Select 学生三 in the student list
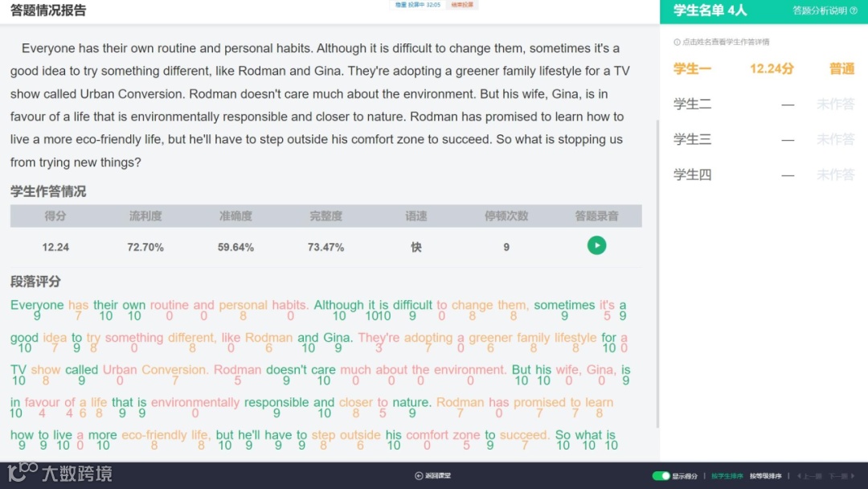 pyautogui.click(x=692, y=139)
